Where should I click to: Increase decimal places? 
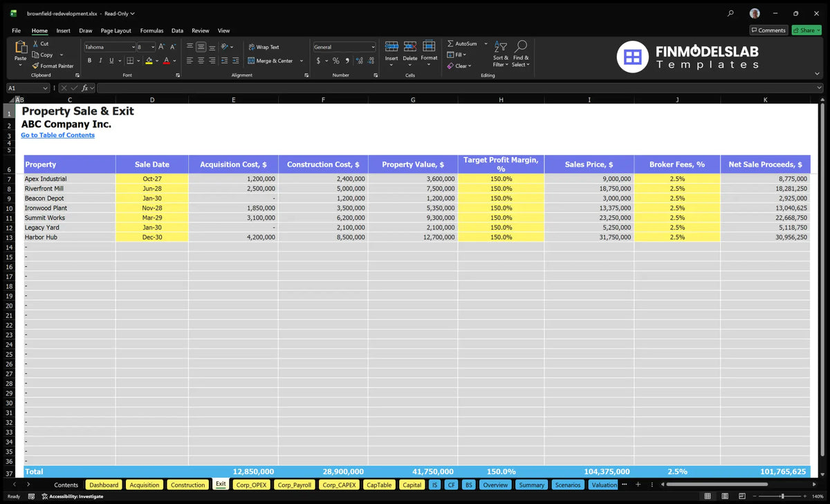[x=359, y=61]
